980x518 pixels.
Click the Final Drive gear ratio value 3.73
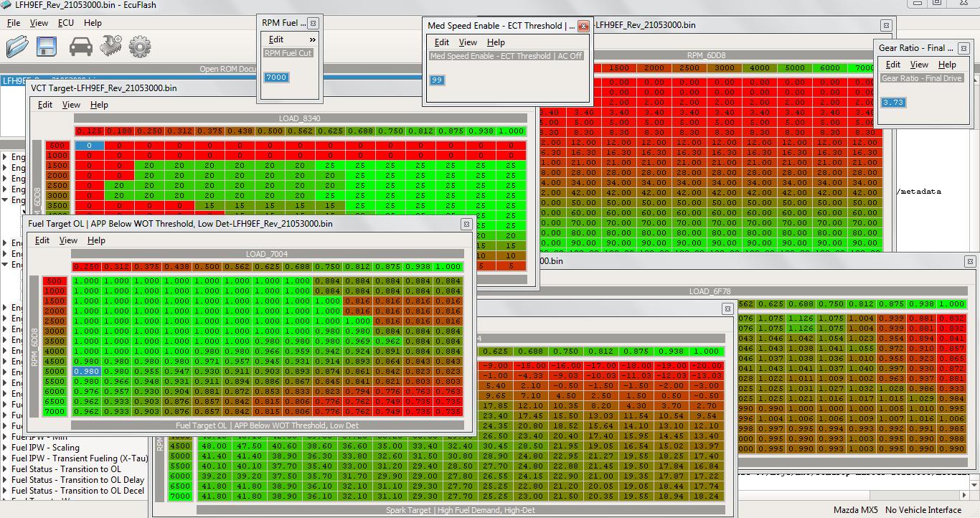coord(893,103)
